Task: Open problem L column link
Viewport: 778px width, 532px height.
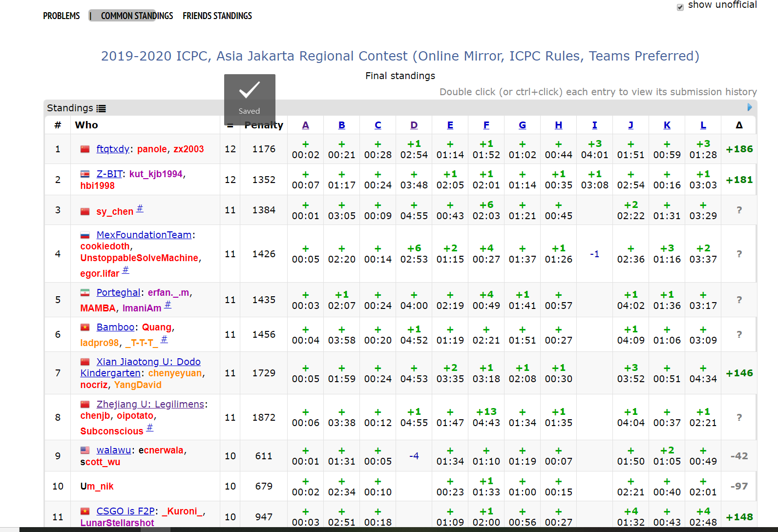Action: point(703,125)
